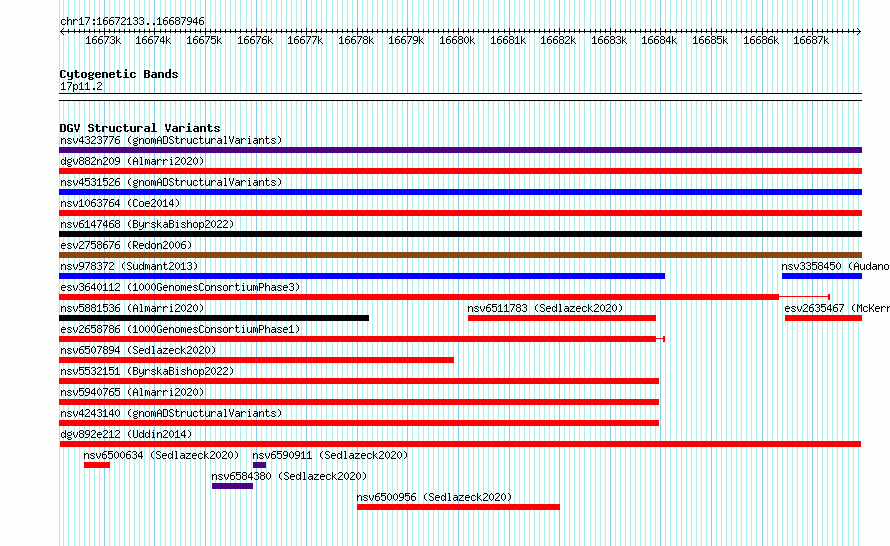Open the dgv882n209 (Almarri2020) label
Viewport: 890px width, 546px height.
click(x=132, y=161)
